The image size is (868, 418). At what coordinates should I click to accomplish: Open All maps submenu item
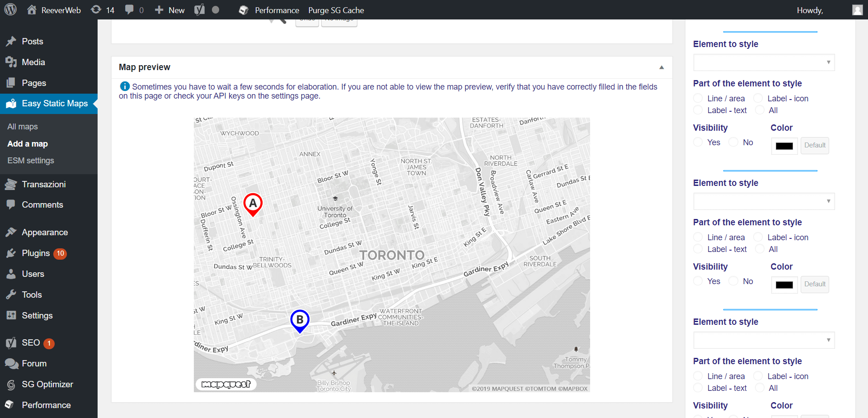pos(23,127)
